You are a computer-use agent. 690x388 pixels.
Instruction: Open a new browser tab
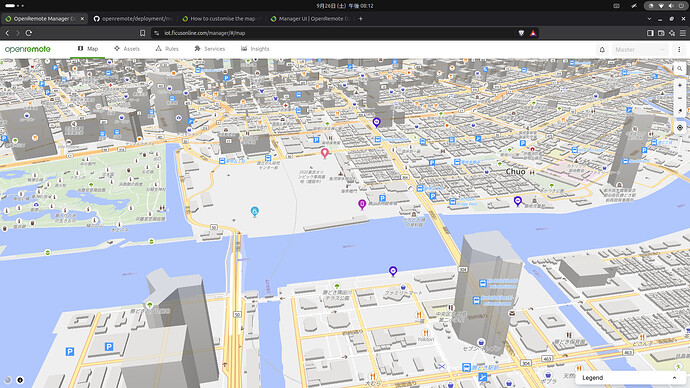[360, 19]
